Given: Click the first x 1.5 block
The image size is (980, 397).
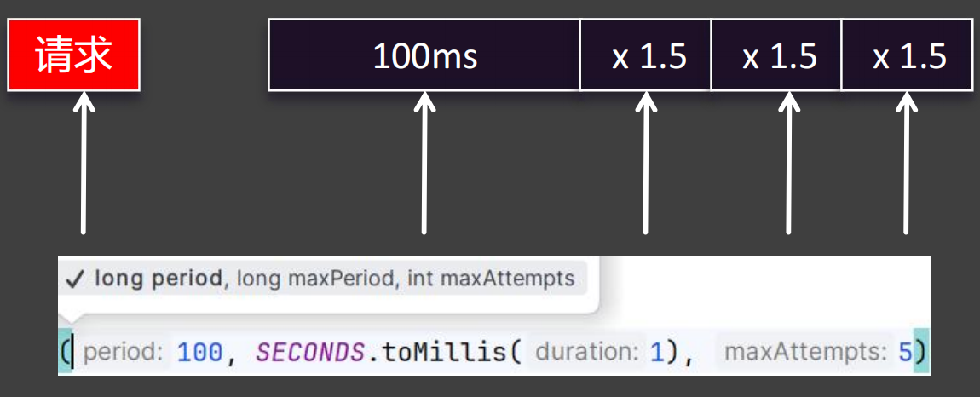Looking at the screenshot, I should (646, 55).
